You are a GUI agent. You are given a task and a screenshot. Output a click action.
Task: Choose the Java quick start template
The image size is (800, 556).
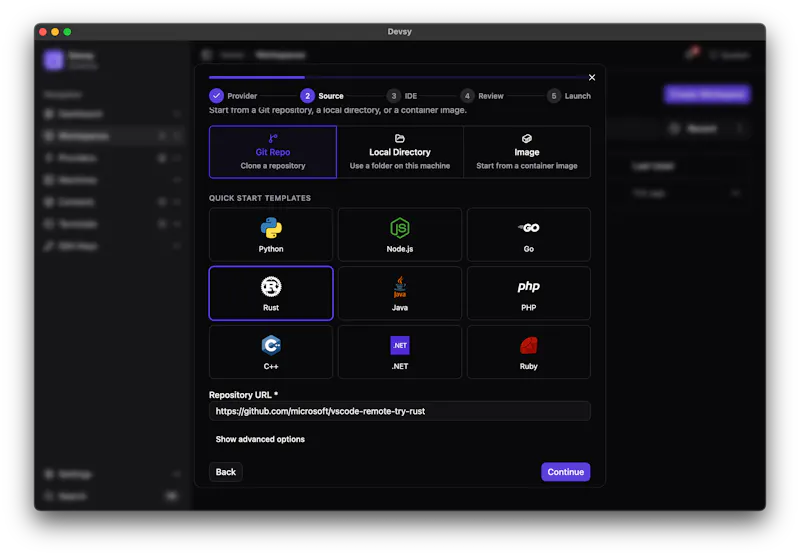click(x=399, y=293)
